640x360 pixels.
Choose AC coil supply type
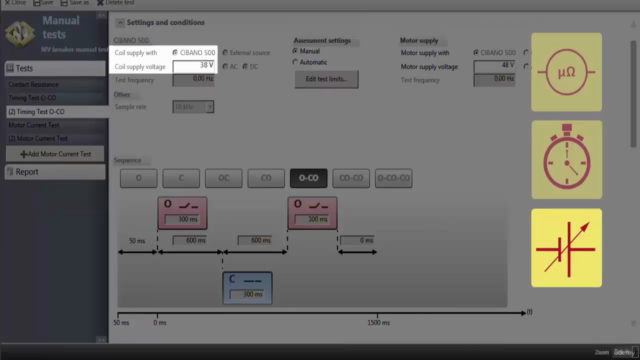click(x=225, y=67)
